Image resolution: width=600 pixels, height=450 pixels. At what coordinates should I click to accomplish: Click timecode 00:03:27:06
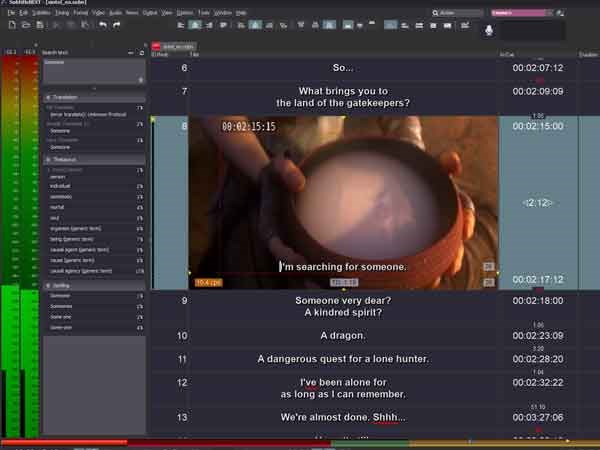point(538,417)
